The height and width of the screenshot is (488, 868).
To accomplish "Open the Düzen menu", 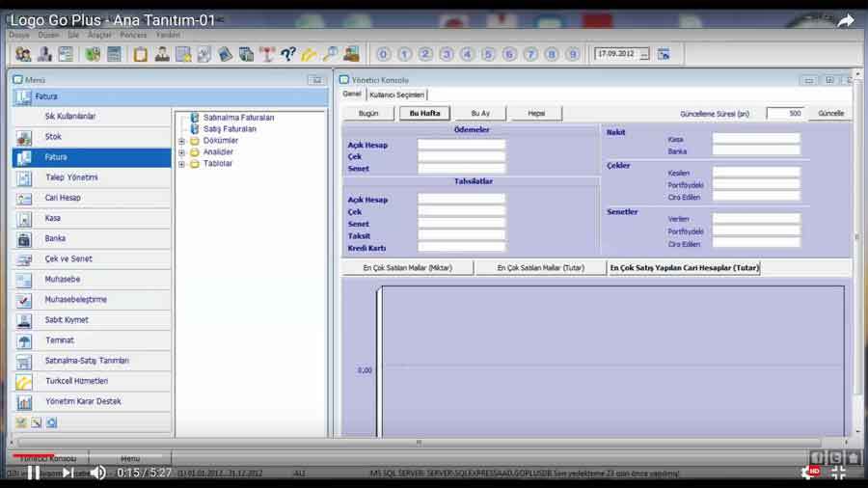I will pyautogui.click(x=48, y=35).
